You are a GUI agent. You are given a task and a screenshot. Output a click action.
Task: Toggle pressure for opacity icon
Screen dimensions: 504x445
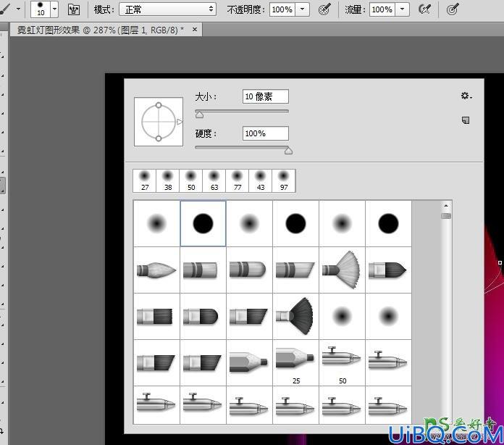tap(324, 9)
